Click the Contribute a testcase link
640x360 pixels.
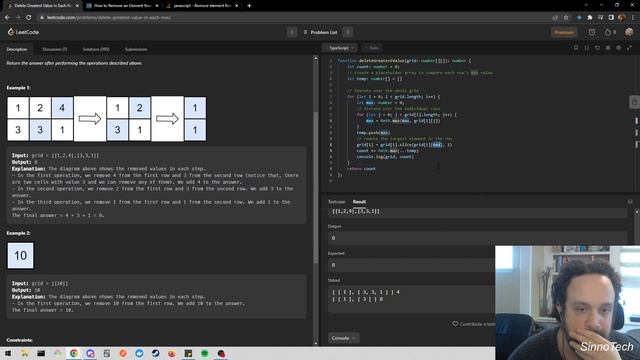click(x=473, y=324)
